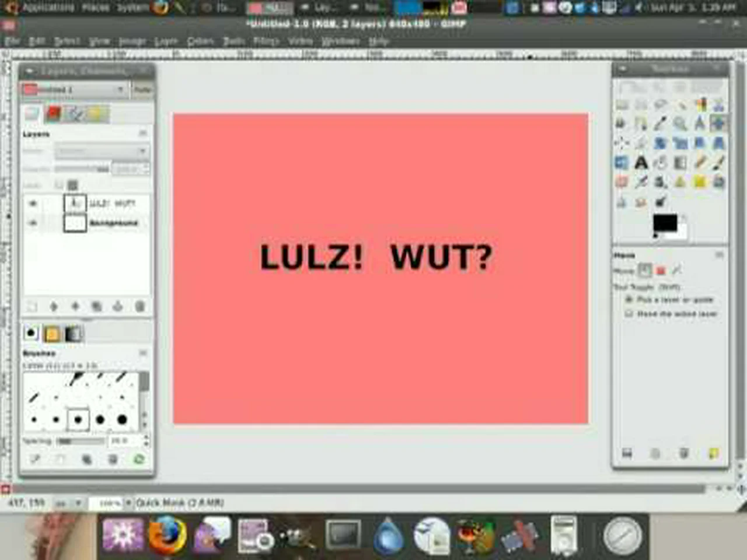This screenshot has width=747, height=560.
Task: Open the Layers tab configuration menu
Action: click(143, 134)
